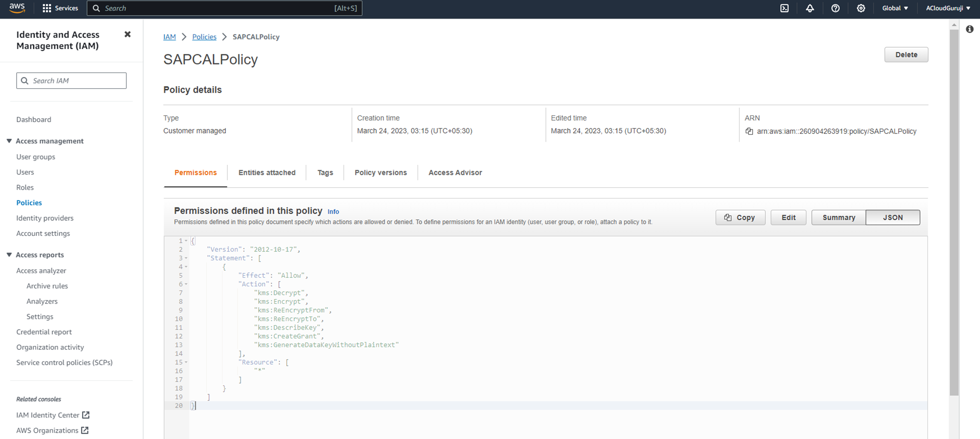Switch to the Entities attached tab

click(x=267, y=173)
